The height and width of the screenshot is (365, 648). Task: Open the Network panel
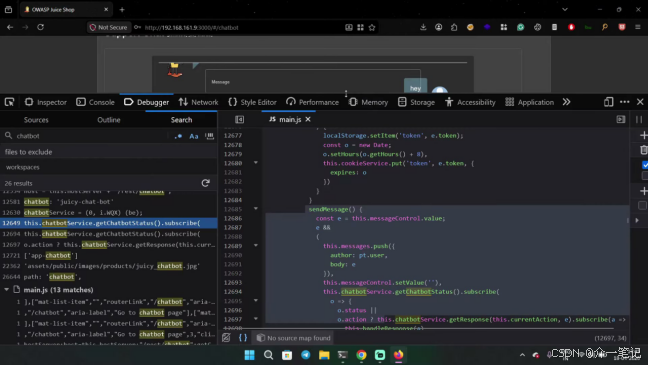pyautogui.click(x=198, y=102)
